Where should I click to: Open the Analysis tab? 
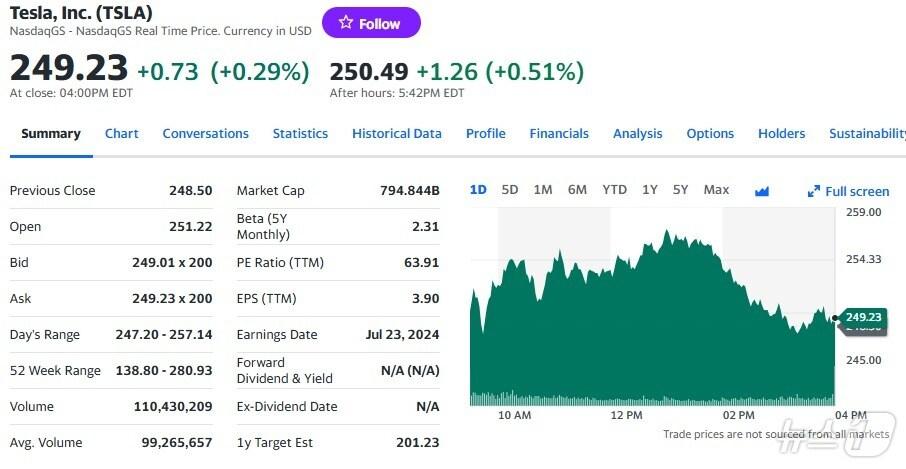(637, 134)
